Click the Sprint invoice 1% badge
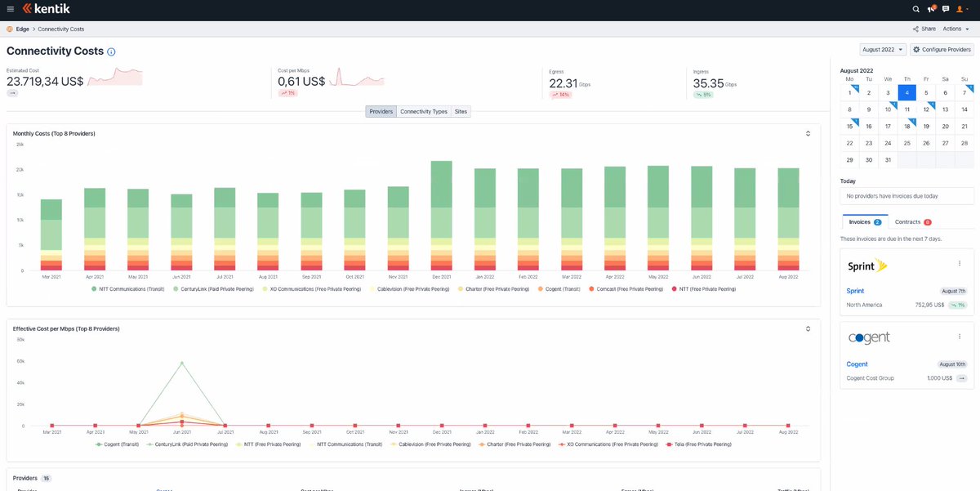 click(x=958, y=305)
